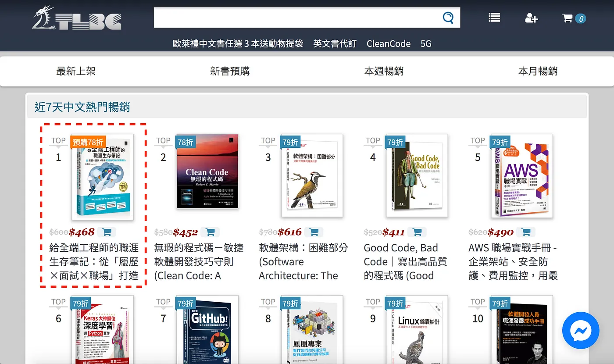Open the 軟體架構：困難部分 book cover
The image size is (614, 364).
pyautogui.click(x=312, y=175)
